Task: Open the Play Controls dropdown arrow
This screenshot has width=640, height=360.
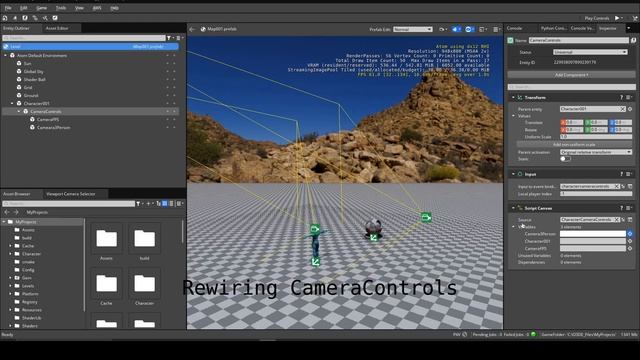Action: coord(622,18)
